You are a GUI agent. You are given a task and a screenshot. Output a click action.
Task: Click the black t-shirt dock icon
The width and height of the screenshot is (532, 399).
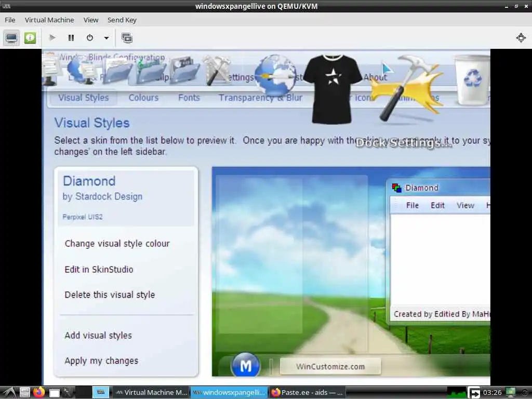point(332,89)
